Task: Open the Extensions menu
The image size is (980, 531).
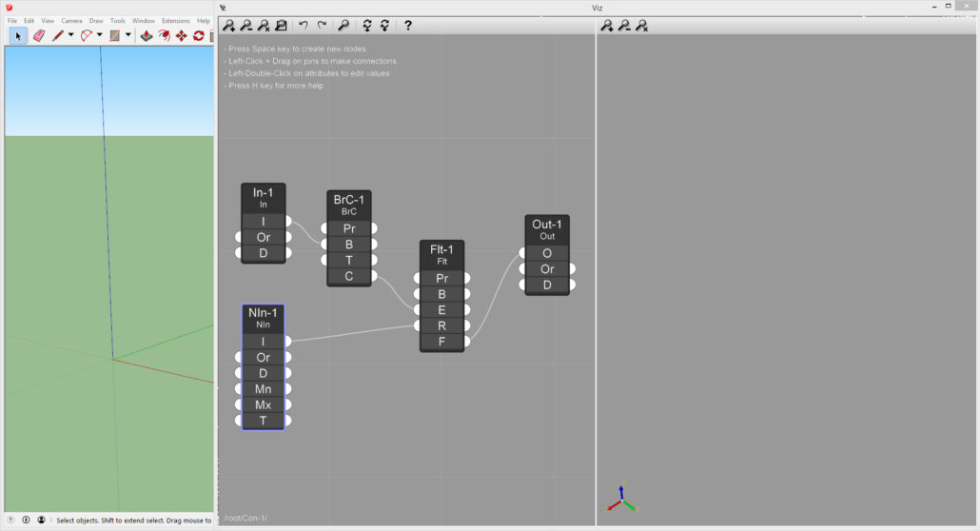Action: pyautogui.click(x=175, y=20)
